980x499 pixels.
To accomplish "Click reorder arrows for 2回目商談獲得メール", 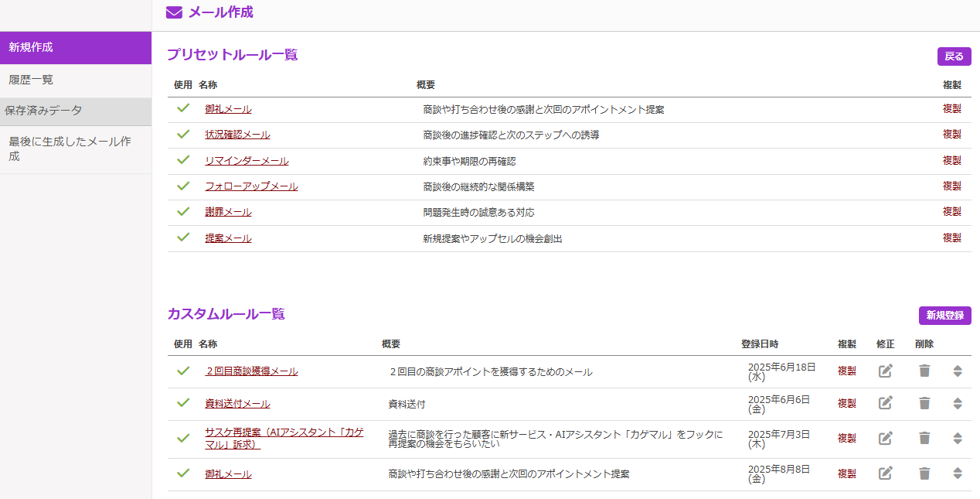I will click(x=958, y=371).
